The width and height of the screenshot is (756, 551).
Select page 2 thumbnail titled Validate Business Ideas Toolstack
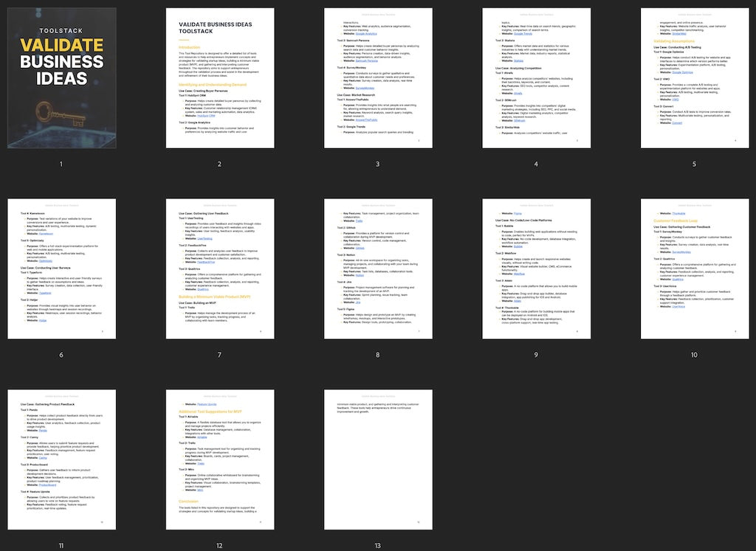219,78
